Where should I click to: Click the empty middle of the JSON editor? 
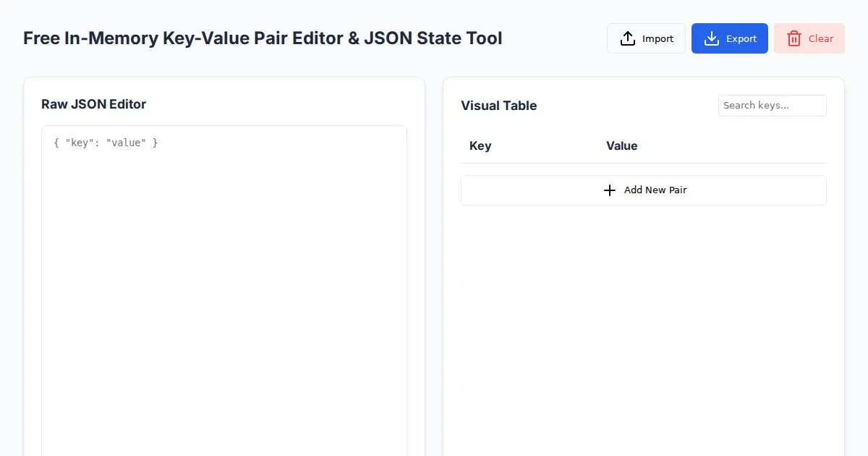pos(224,304)
